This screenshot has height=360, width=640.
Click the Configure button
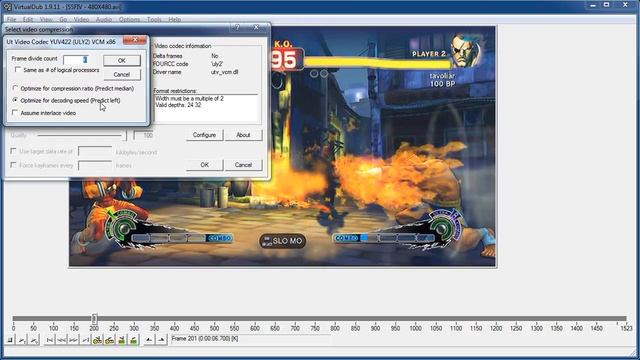click(204, 135)
